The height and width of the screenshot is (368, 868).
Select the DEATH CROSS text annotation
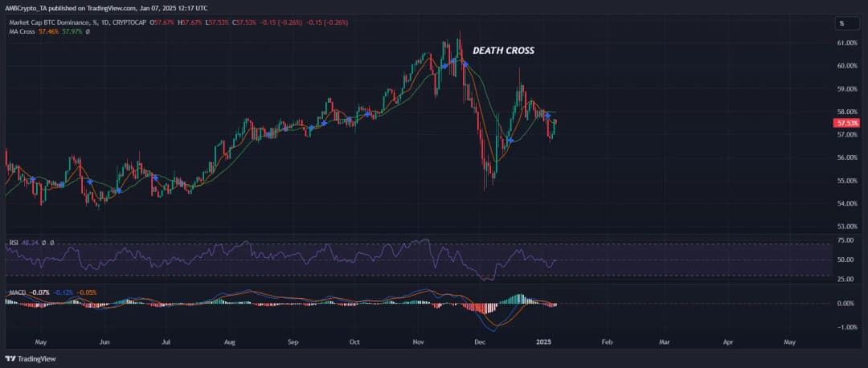click(503, 51)
